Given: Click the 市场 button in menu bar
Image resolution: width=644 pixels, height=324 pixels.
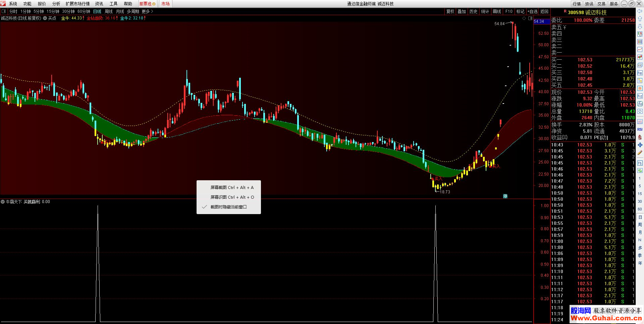Looking at the screenshot, I should (165, 4).
